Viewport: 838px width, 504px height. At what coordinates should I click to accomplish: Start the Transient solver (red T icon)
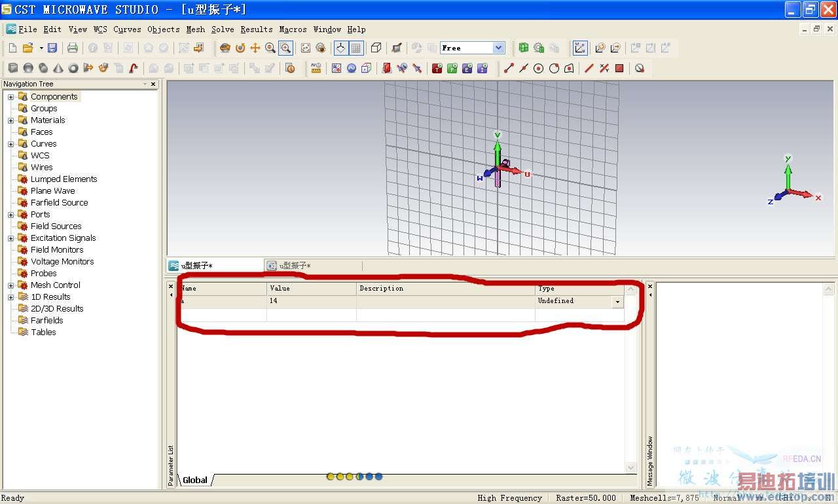(x=437, y=68)
